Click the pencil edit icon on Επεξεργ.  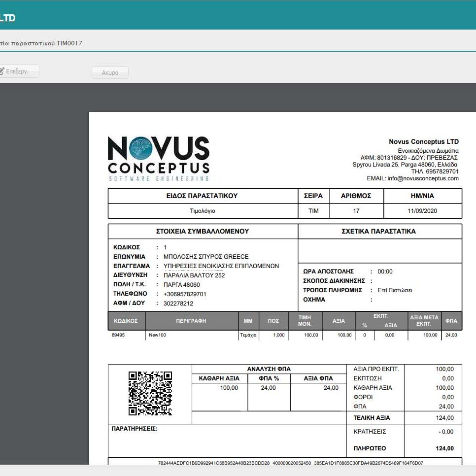(1, 71)
